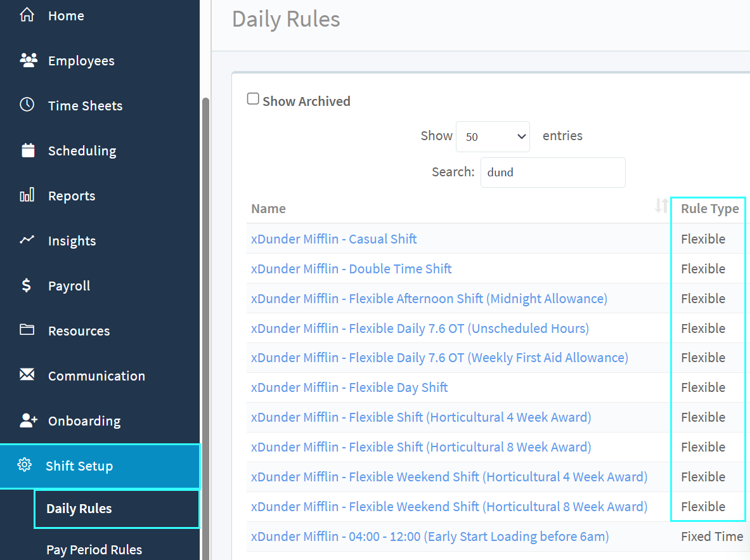Click the Communication envelope icon

click(27, 374)
